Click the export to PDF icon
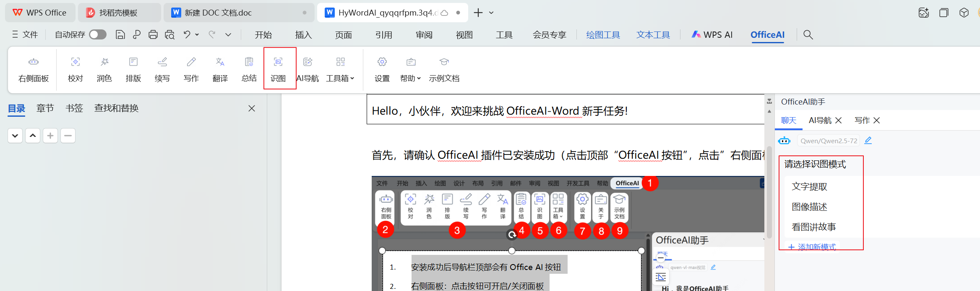Viewport: 980px width, 291px height. [137, 34]
